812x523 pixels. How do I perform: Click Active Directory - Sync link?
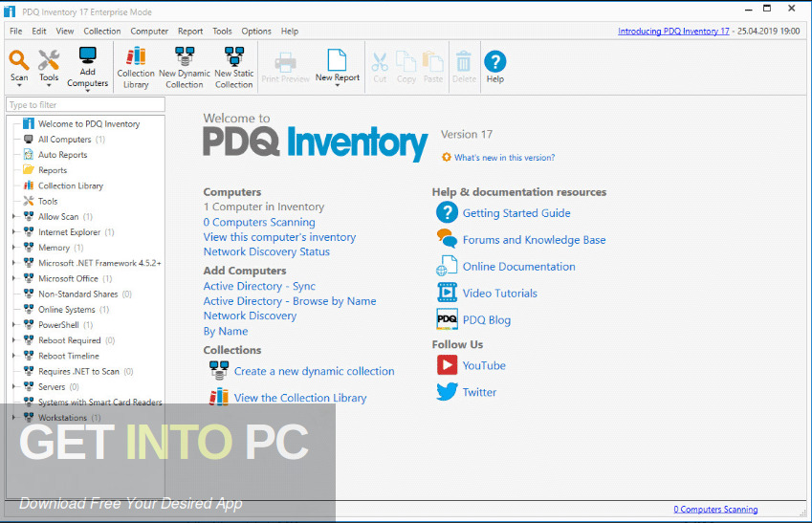(x=259, y=286)
